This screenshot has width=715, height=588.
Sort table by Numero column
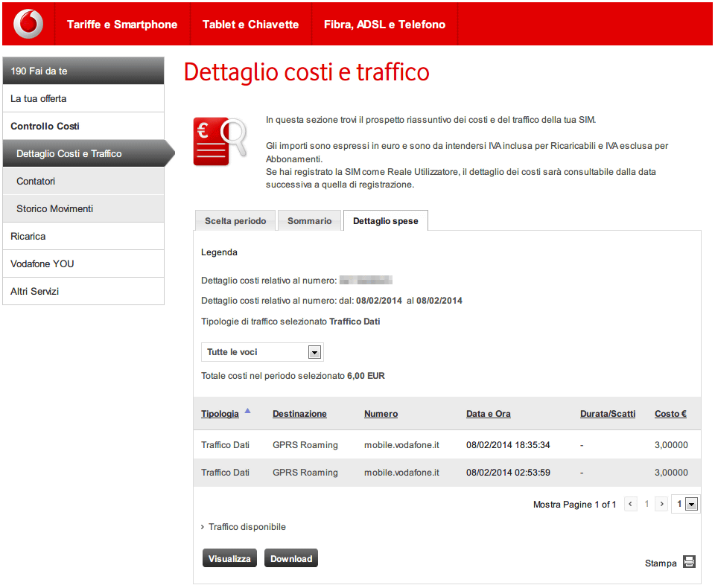[381, 414]
